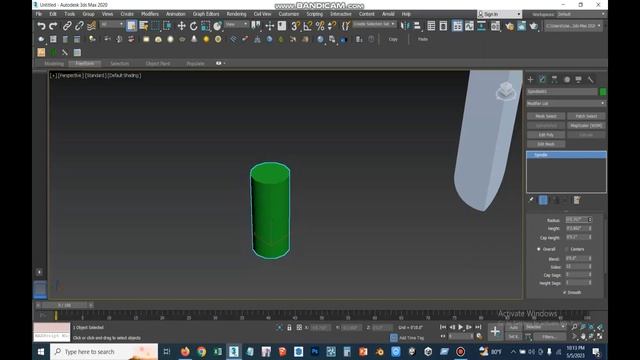
Task: Toggle Show End Result in modifier stack
Action: [543, 200]
